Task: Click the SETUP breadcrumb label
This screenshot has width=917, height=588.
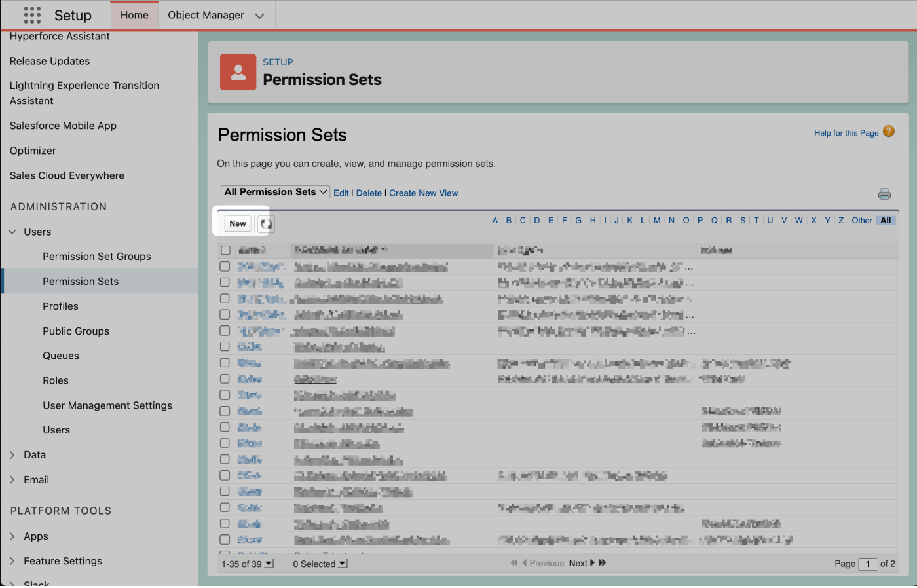Action: click(x=278, y=62)
